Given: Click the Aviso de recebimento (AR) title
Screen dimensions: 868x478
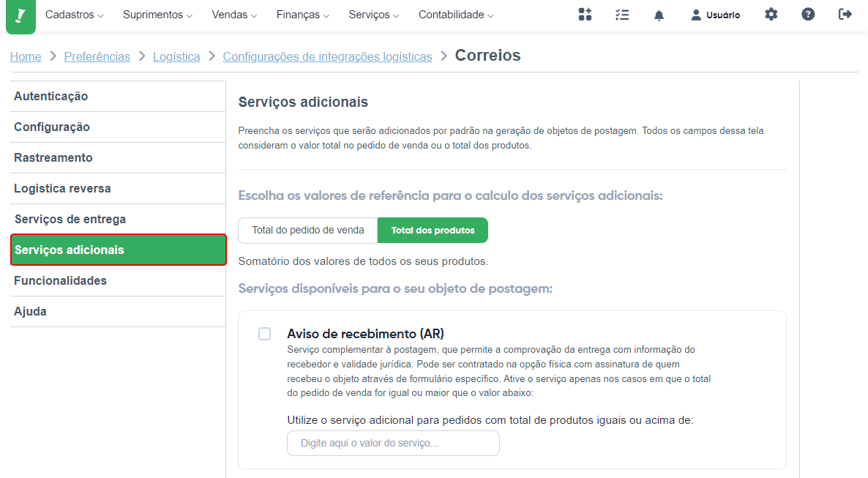Looking at the screenshot, I should [x=365, y=334].
